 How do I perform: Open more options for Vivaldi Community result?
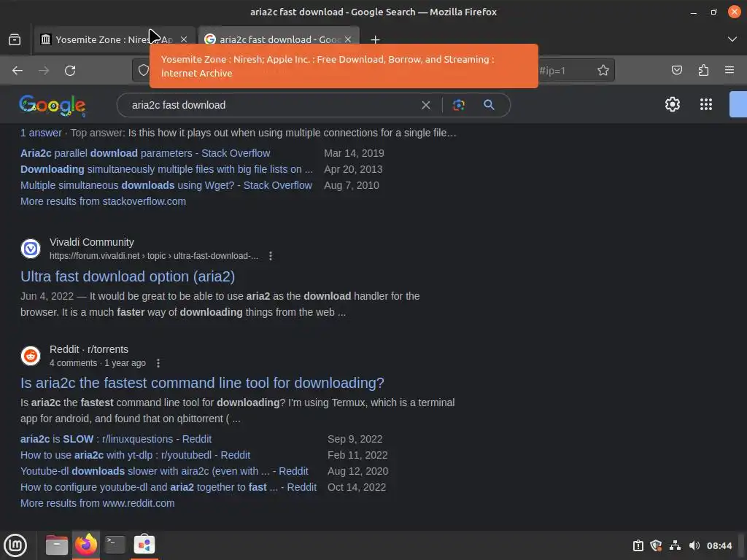coord(271,256)
